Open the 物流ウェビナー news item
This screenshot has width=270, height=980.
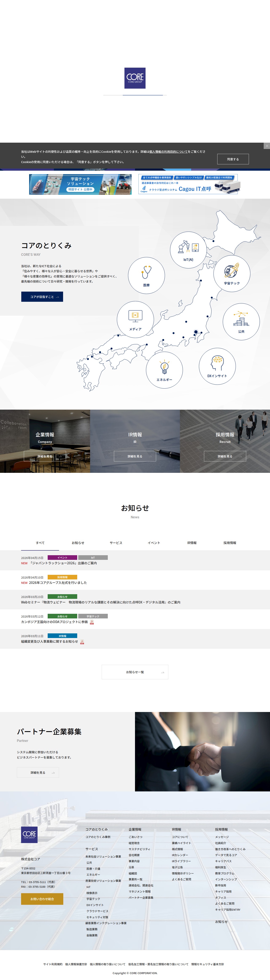pos(101,602)
